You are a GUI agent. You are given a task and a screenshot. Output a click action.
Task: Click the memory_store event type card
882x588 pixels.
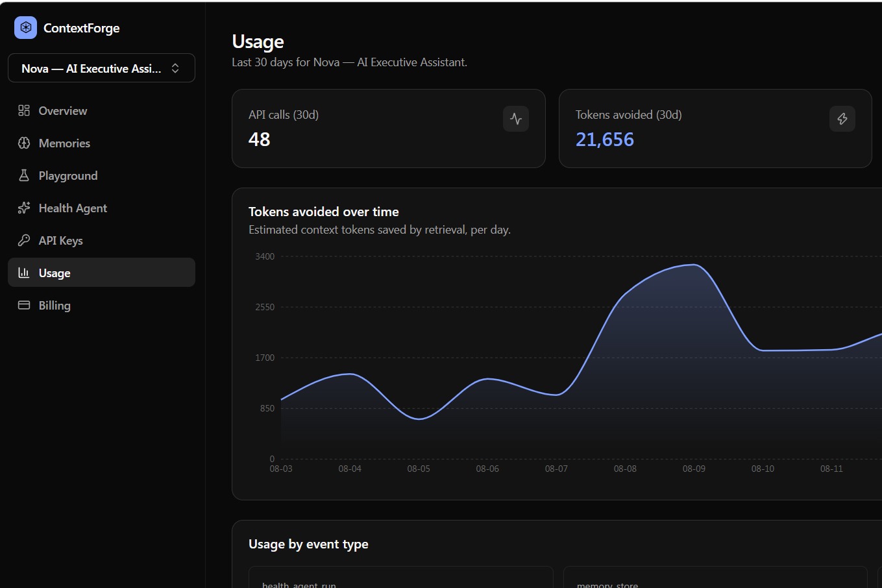tap(715, 577)
